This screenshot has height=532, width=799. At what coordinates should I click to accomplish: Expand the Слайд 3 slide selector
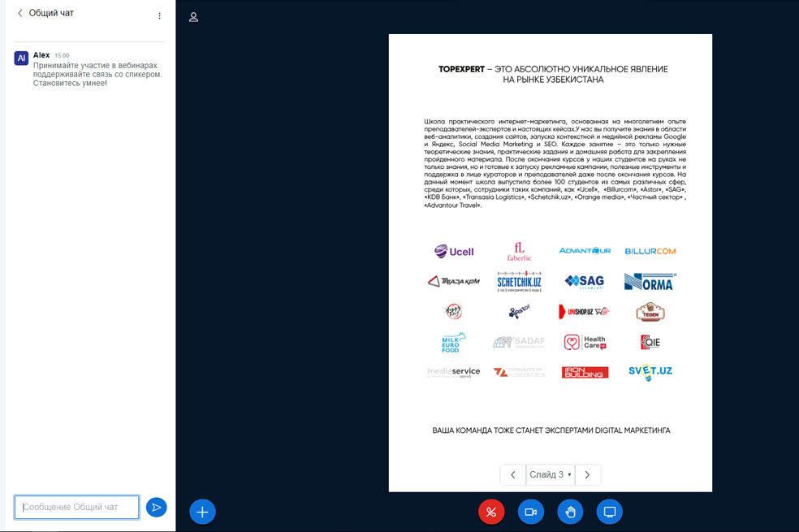click(x=550, y=474)
